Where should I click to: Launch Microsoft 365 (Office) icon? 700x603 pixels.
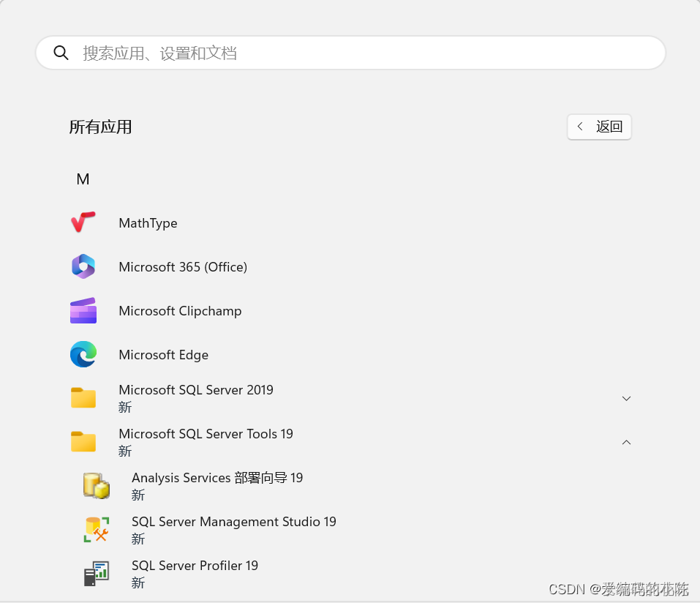(83, 266)
